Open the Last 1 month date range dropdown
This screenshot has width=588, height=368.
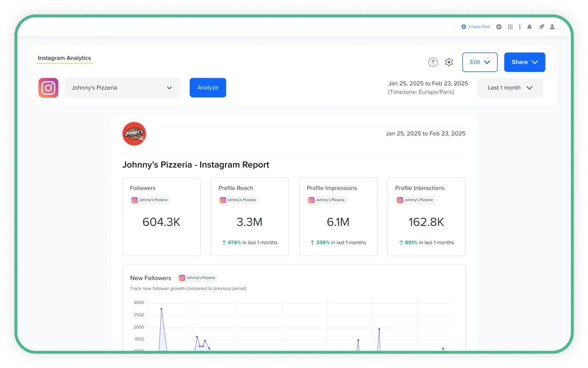[x=510, y=88]
